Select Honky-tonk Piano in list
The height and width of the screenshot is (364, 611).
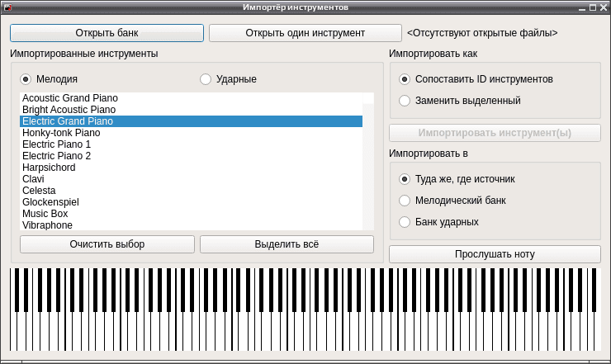(x=191, y=133)
